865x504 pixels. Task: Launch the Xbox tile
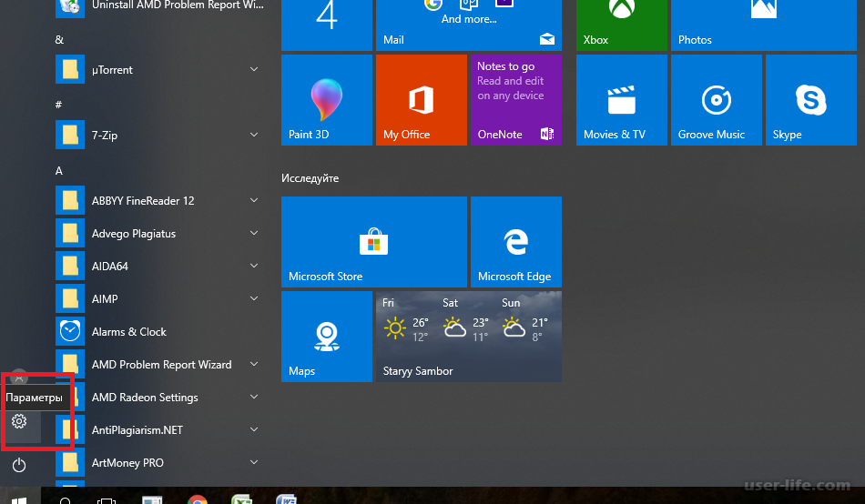(x=622, y=25)
